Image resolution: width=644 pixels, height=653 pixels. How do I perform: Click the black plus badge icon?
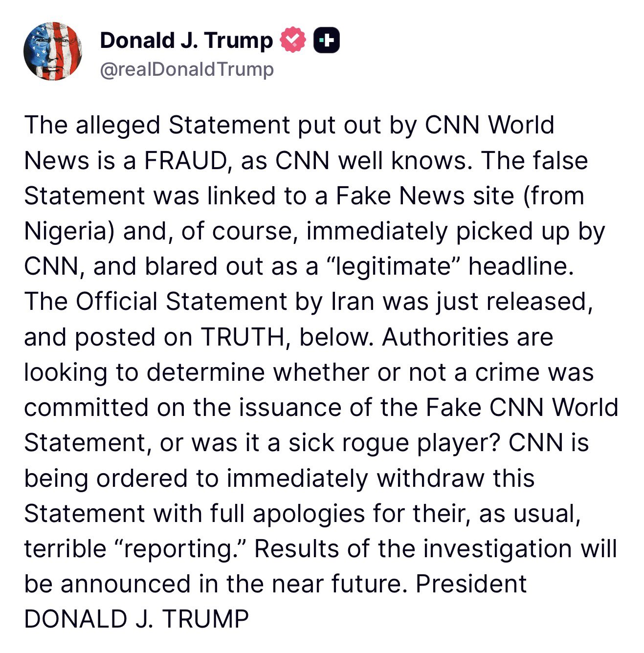[x=326, y=41]
